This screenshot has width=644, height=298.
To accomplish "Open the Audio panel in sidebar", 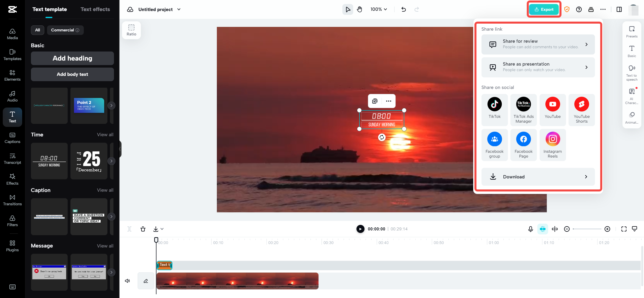I will click(12, 96).
